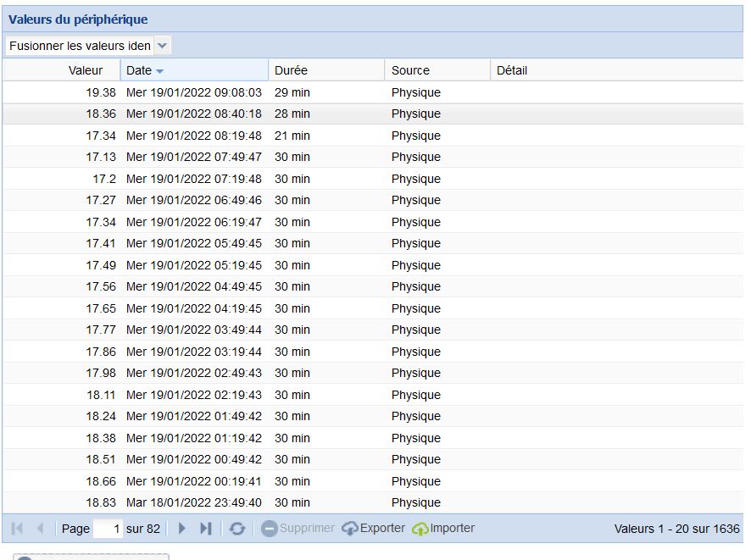
Task: Click the Supprimer delete icon
Action: tap(269, 529)
